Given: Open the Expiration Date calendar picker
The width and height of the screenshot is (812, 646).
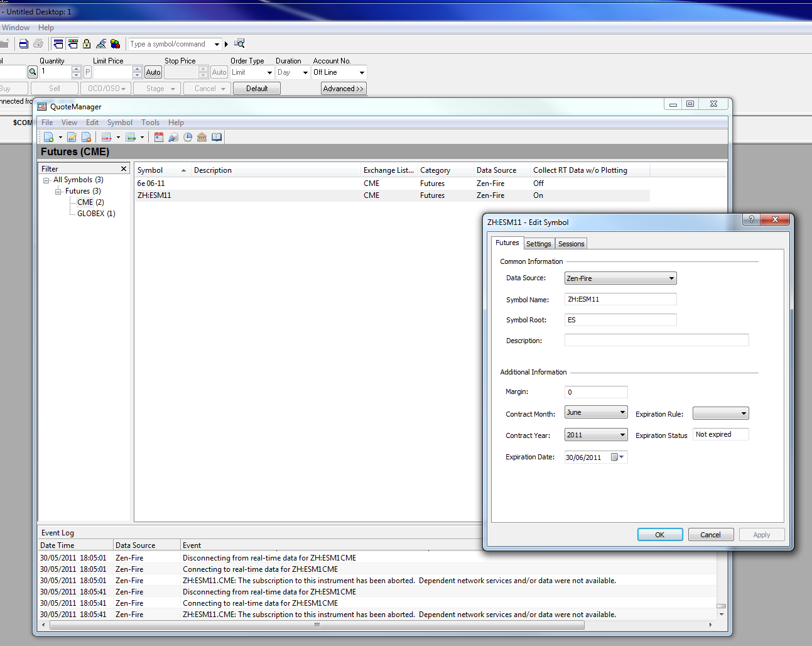Looking at the screenshot, I should click(617, 457).
